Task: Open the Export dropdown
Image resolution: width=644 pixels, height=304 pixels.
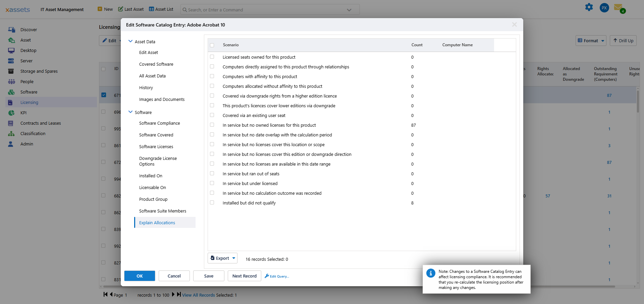Action: [x=223, y=258]
